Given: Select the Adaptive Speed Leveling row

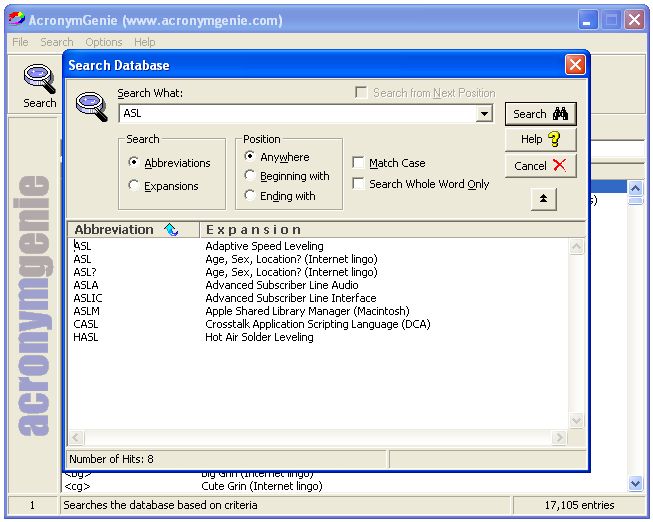Looking at the screenshot, I should point(319,246).
